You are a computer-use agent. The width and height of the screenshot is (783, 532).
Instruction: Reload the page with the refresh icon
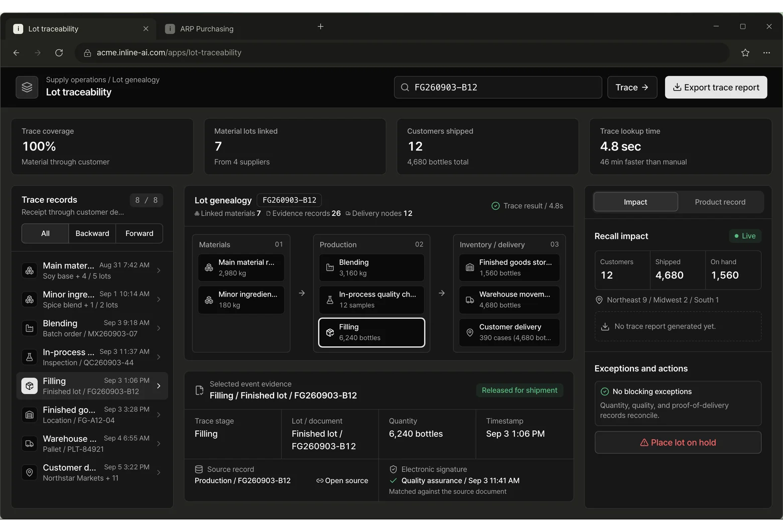59,53
